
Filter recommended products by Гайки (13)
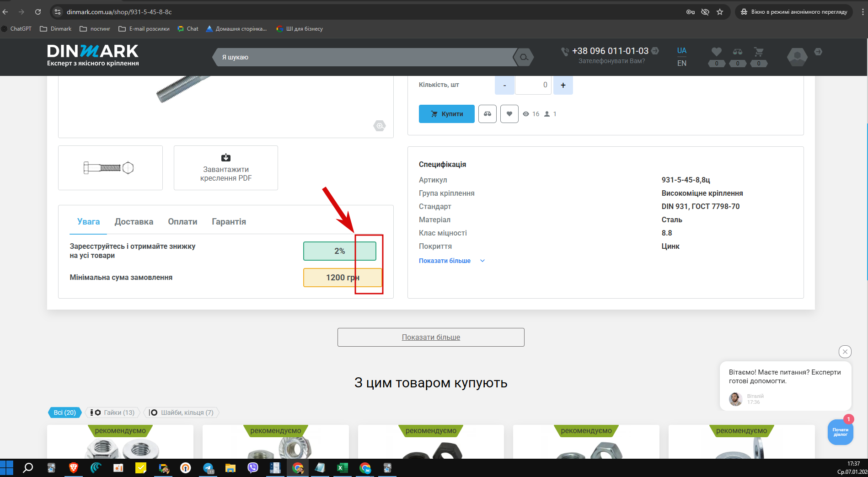(113, 413)
